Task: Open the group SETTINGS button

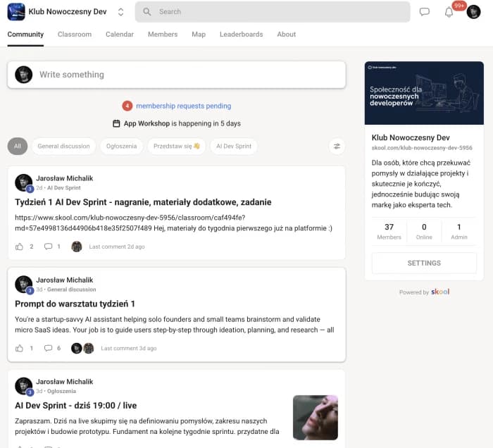Action: click(424, 263)
